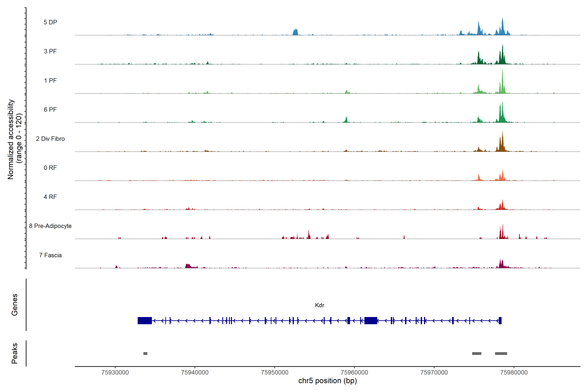Click the 3 PF track label
The height and width of the screenshot is (392, 588).
(50, 51)
